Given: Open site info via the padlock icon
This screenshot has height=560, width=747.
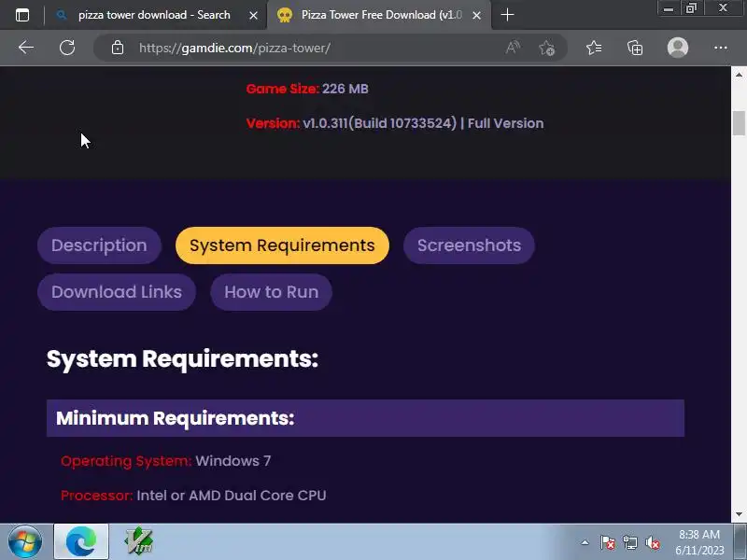Looking at the screenshot, I should pyautogui.click(x=118, y=48).
